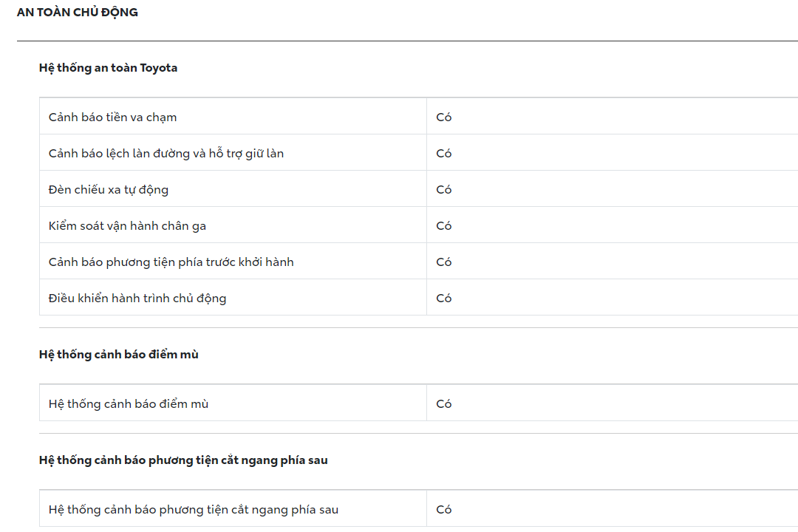Screen dimensions: 798x532
Task: Select the "Hệ thống an toàn Toyota" subheading
Action: click(108, 68)
